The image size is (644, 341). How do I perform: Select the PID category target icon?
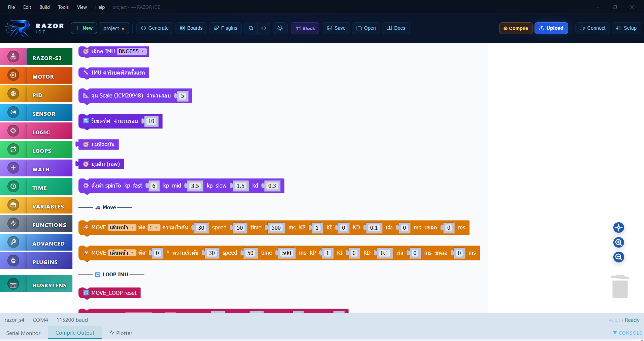pos(13,94)
